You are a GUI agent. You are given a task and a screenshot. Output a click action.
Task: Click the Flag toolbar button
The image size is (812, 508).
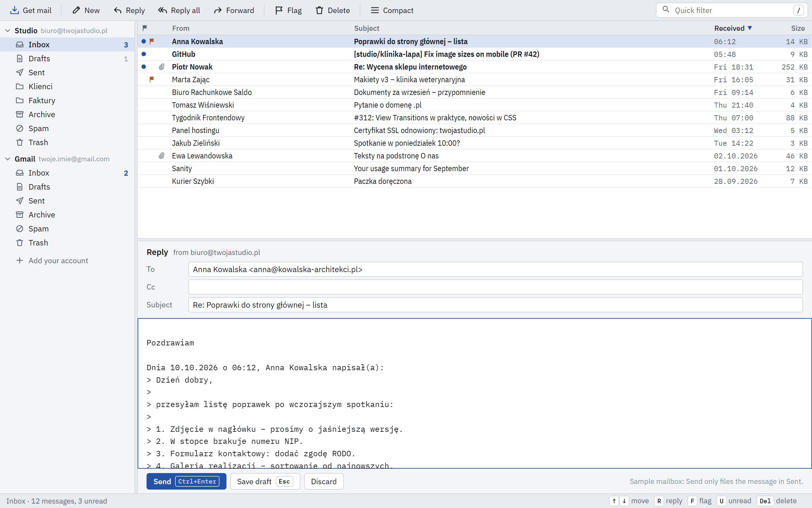pyautogui.click(x=288, y=10)
